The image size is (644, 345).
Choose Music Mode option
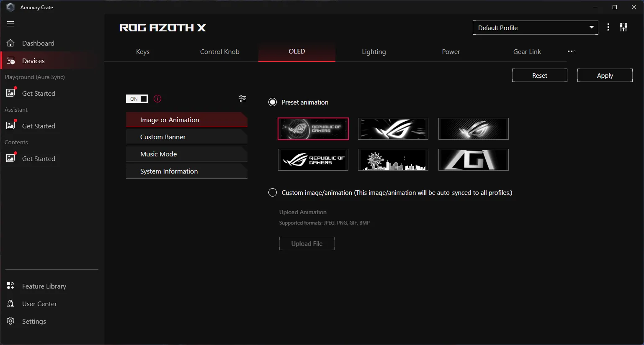pos(187,154)
